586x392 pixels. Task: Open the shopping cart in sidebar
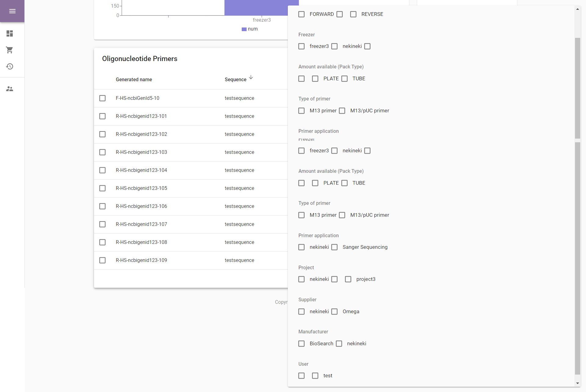pos(10,50)
